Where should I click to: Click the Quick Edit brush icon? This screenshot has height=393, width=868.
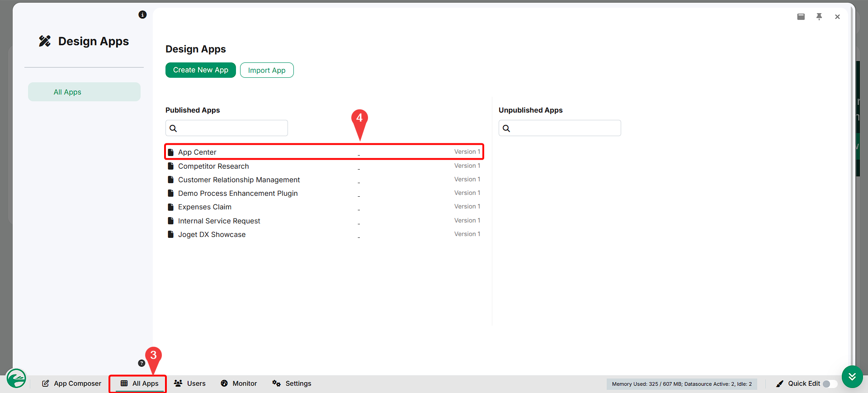tap(780, 384)
